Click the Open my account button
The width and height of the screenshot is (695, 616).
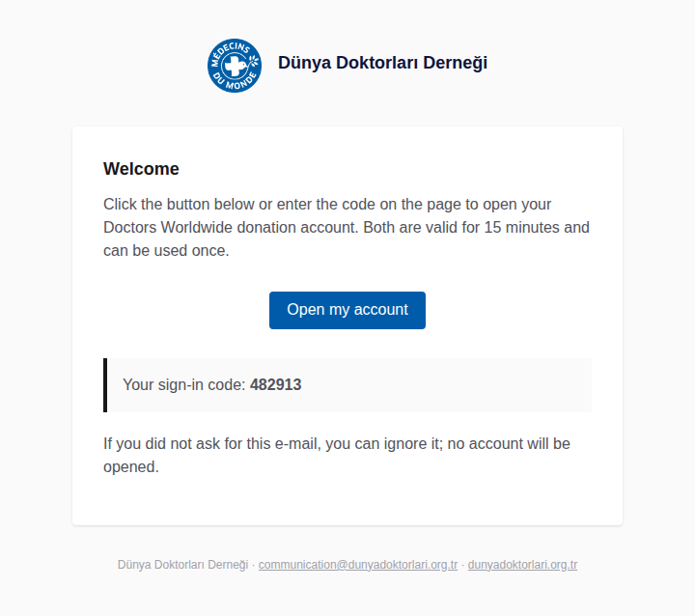[x=347, y=310]
